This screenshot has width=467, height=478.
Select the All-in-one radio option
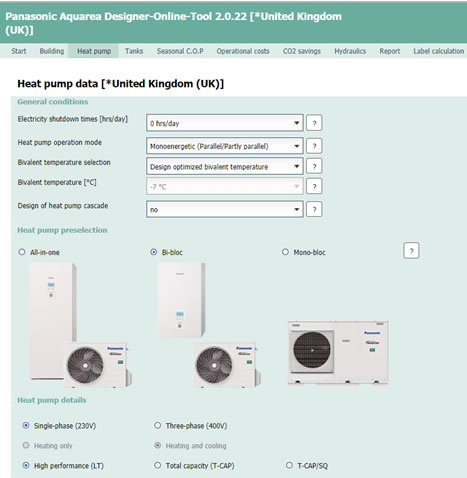coord(22,252)
